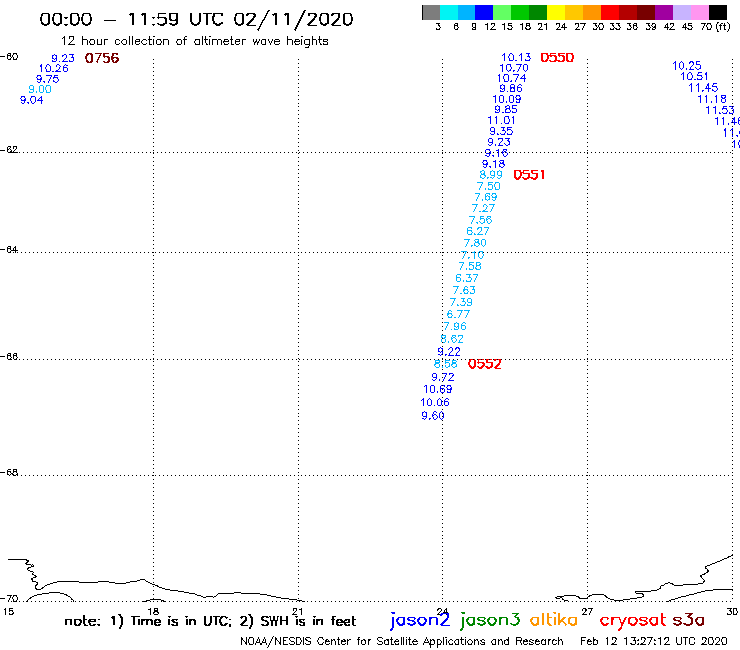
Task: Select wave height value 10.69
Action: [x=437, y=389]
